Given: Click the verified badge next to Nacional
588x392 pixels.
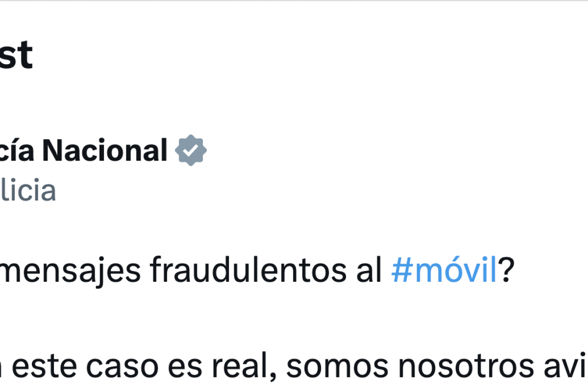Looking at the screenshot, I should (191, 150).
